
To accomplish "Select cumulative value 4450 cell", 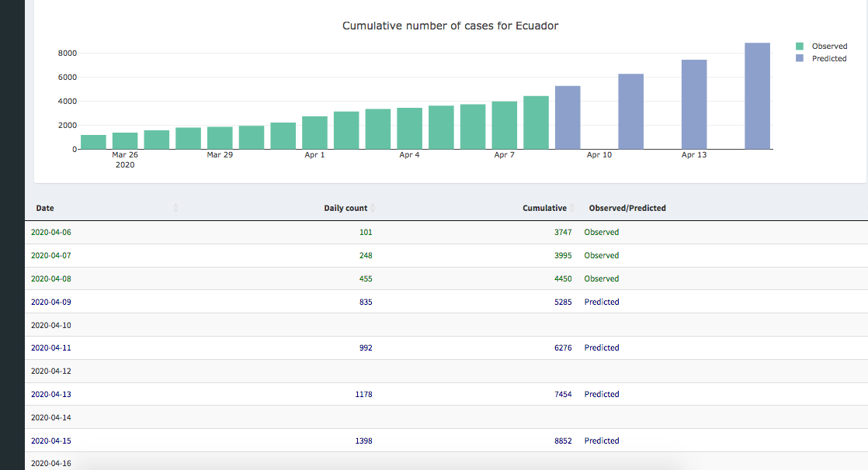I will coord(563,278).
